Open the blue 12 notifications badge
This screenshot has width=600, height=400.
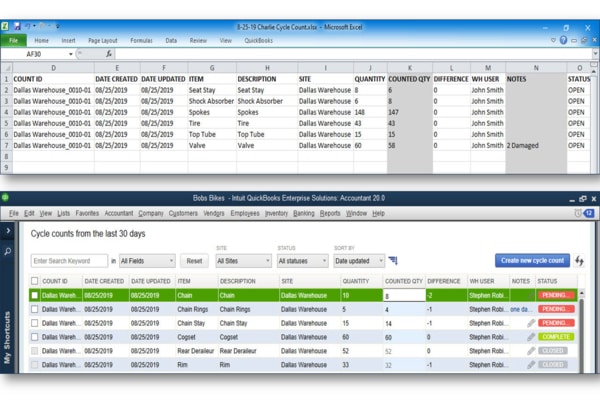point(589,213)
